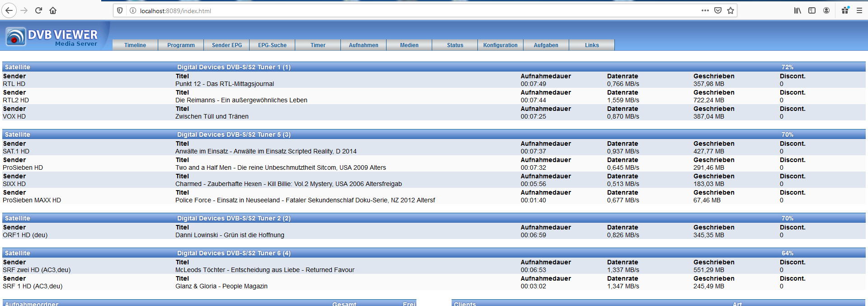Image resolution: width=868 pixels, height=306 pixels.
Task: Open the browser hamburger menu
Action: pyautogui.click(x=859, y=10)
